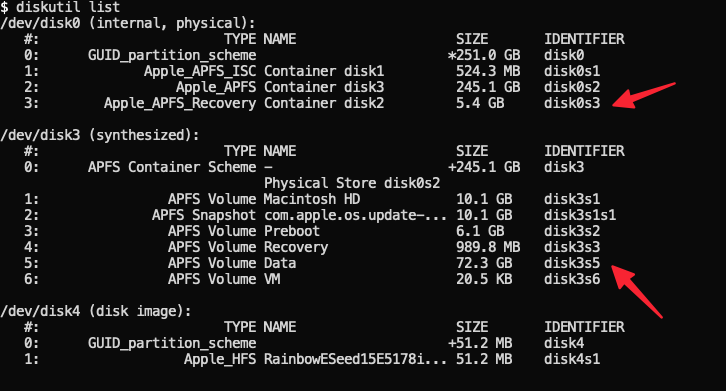Click the Preboot volume name
Image resolution: width=726 pixels, height=391 pixels.
(x=292, y=231)
